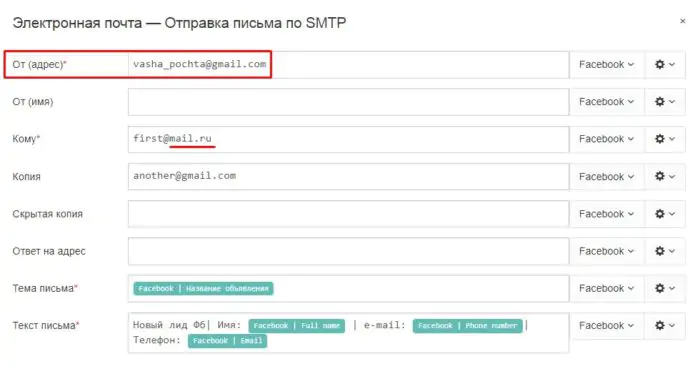Close the SMTP email dialog

pyautogui.click(x=682, y=21)
